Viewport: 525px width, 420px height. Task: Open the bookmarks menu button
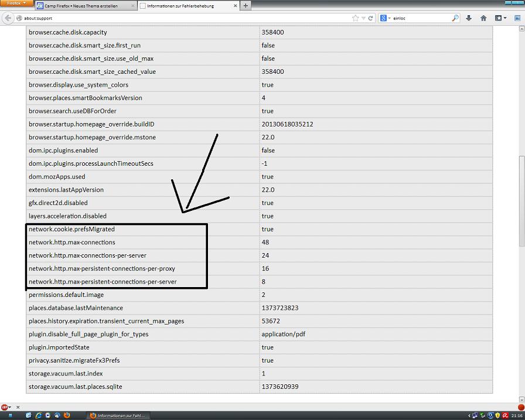(x=500, y=18)
